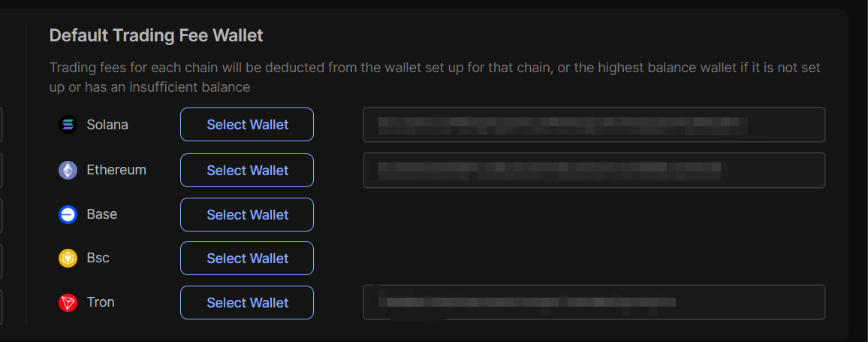This screenshot has height=342, width=868.
Task: Select the Tron wallet address field
Action: click(x=593, y=302)
